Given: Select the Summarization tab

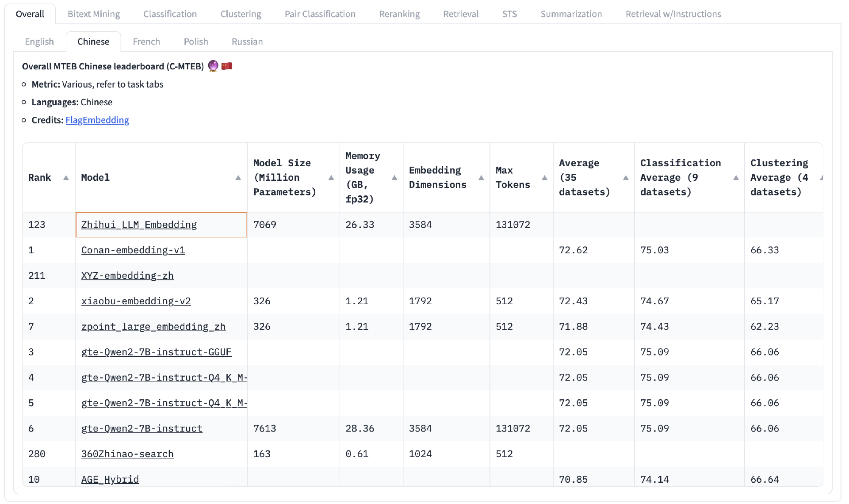Looking at the screenshot, I should coord(571,14).
